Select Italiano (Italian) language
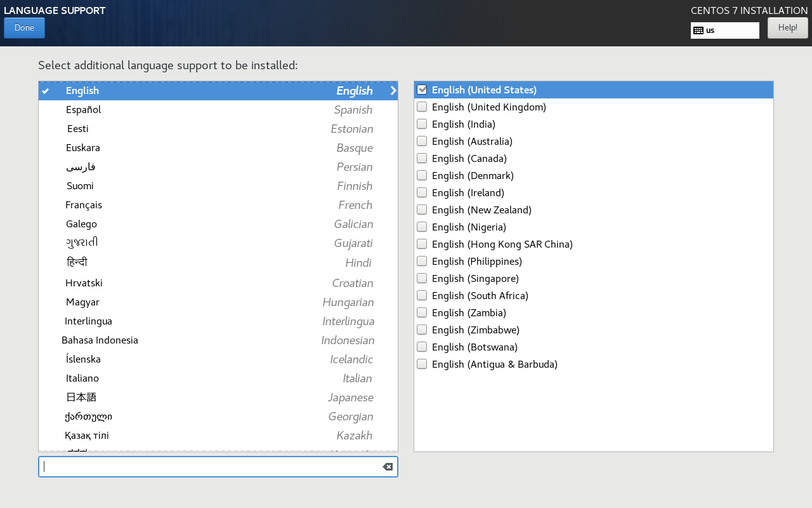812x508 pixels. pyautogui.click(x=218, y=378)
